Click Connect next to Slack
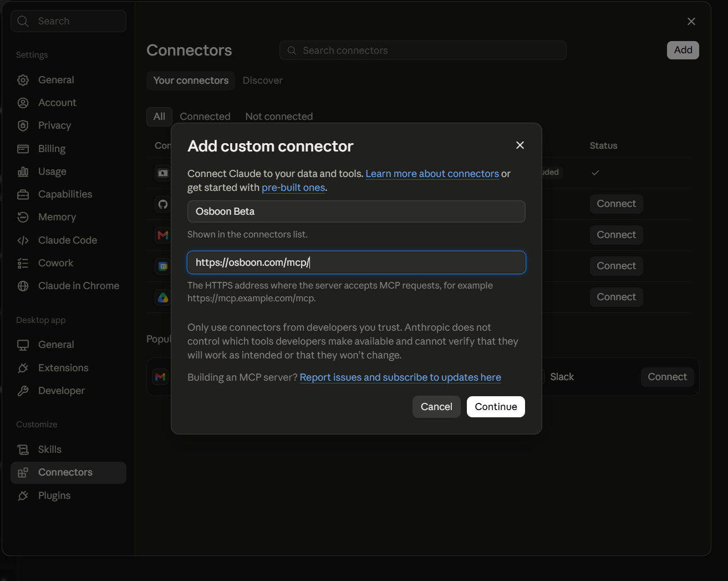The image size is (728, 581). pos(667,377)
